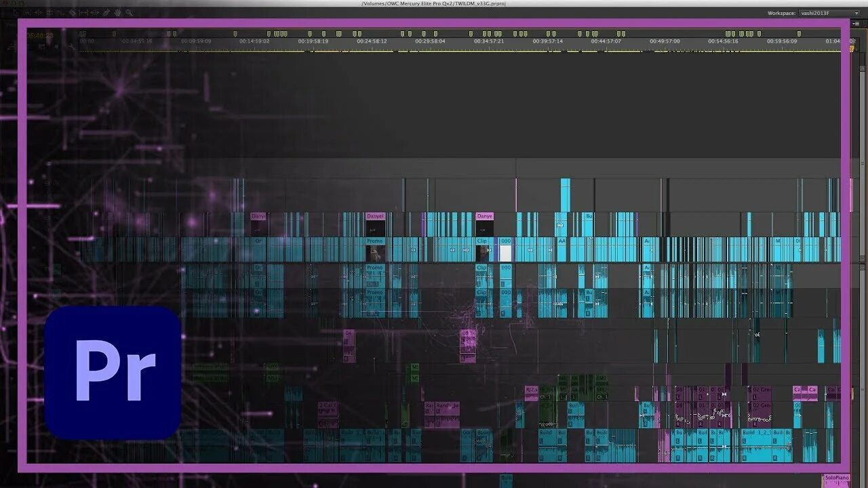Click the 00:49:57:00 ruler timecode
868x488 pixels.
point(665,41)
